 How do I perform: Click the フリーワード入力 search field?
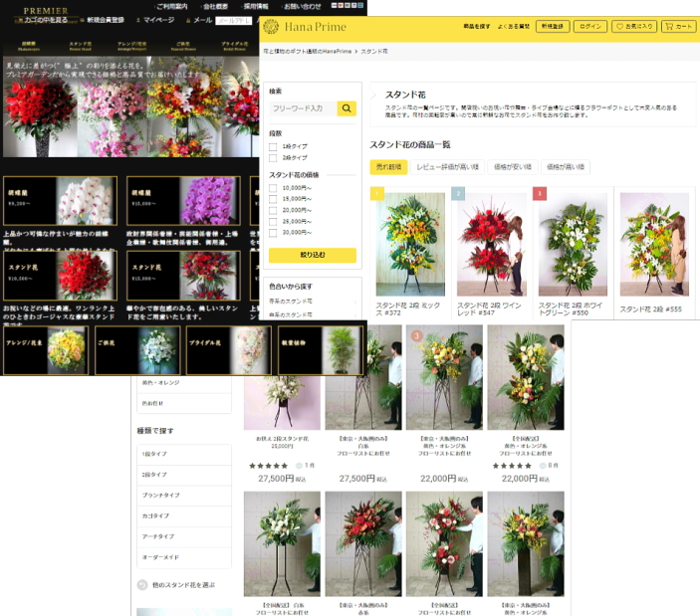pyautogui.click(x=303, y=108)
